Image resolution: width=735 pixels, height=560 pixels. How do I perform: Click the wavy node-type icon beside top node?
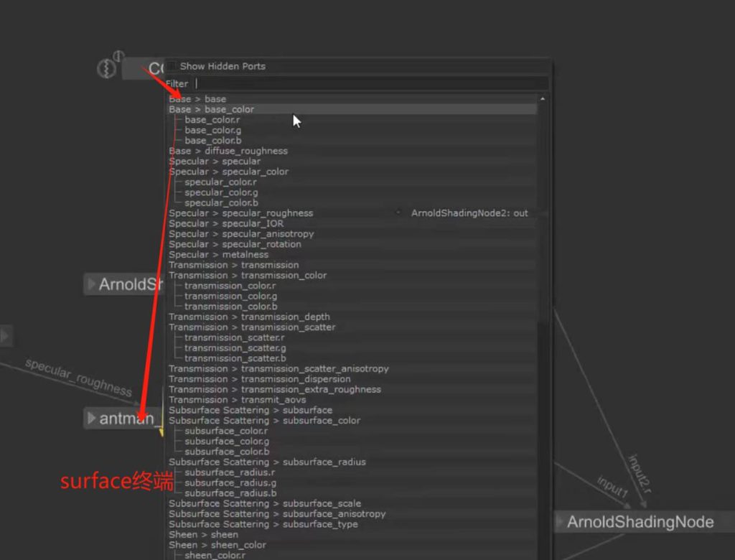pyautogui.click(x=106, y=69)
